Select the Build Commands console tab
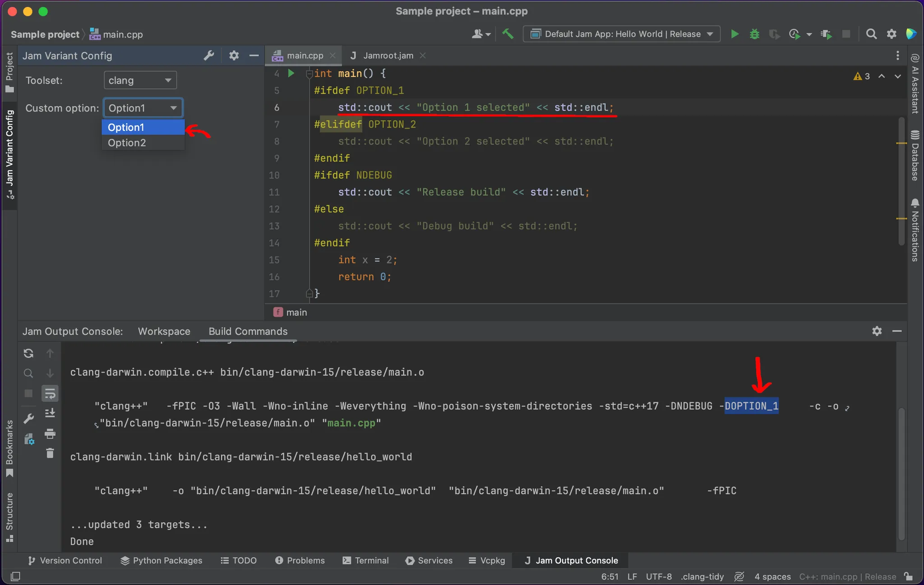Screen dimensions: 924x585 (x=248, y=331)
